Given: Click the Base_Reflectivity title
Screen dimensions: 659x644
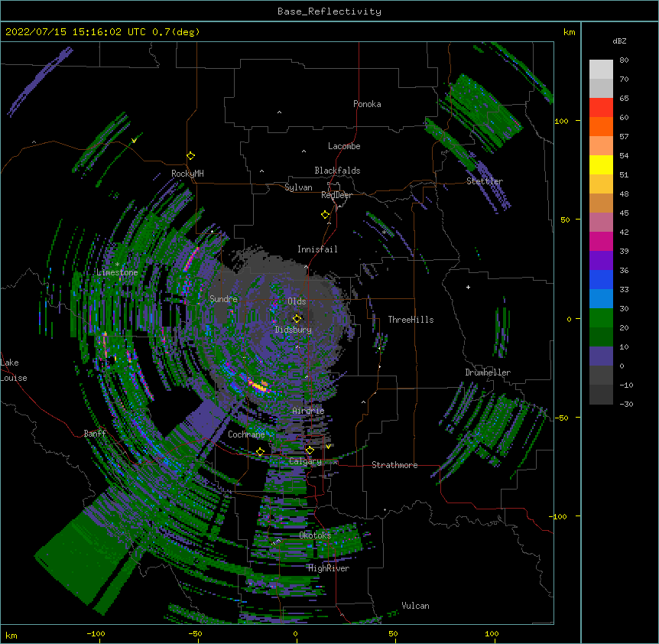Looking at the screenshot, I should [x=329, y=11].
